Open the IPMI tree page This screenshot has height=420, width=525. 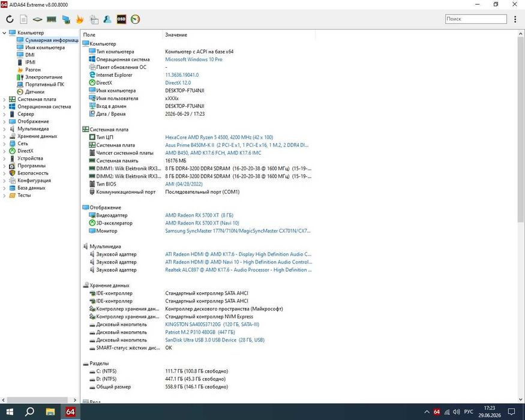pyautogui.click(x=30, y=62)
